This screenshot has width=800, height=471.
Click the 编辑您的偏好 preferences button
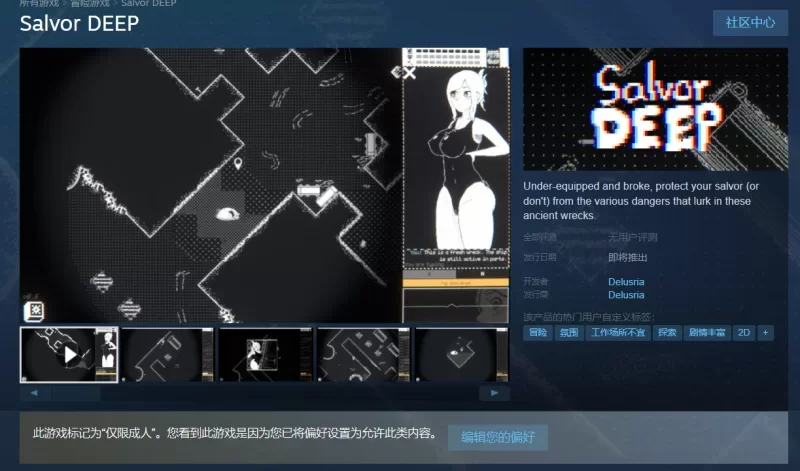click(498, 437)
